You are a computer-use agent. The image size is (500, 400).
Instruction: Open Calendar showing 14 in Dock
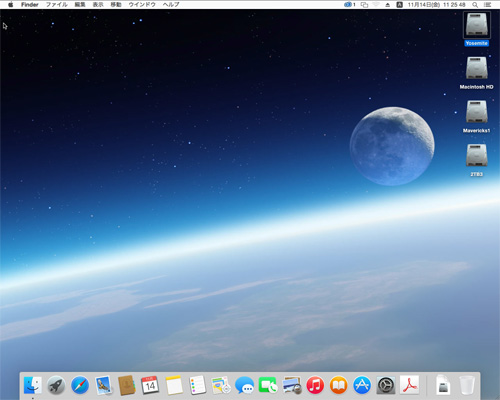150,385
